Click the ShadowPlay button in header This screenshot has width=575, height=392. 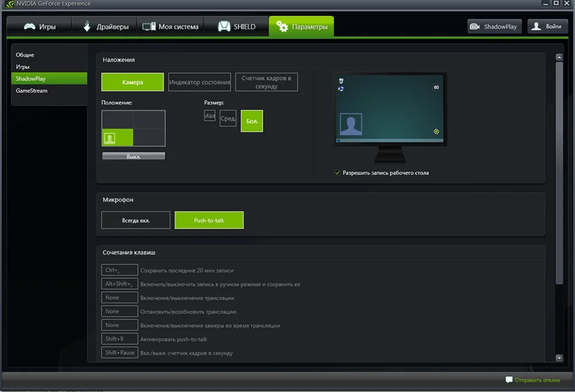494,26
